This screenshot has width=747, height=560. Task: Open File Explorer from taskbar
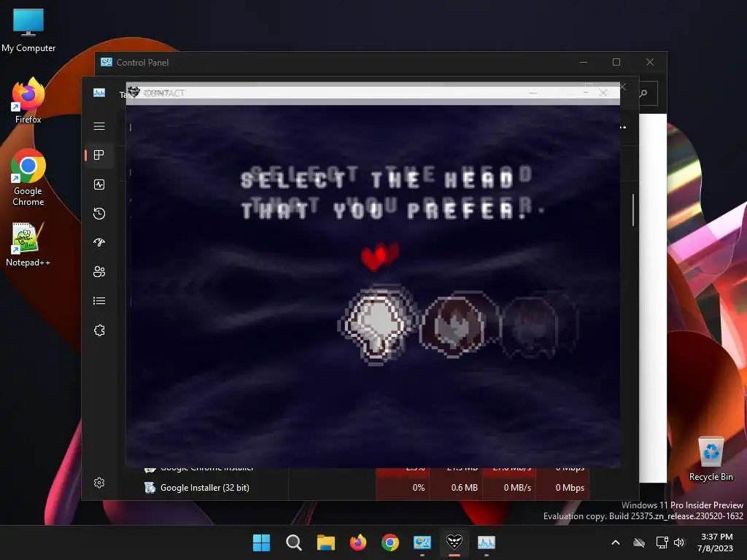(x=326, y=542)
